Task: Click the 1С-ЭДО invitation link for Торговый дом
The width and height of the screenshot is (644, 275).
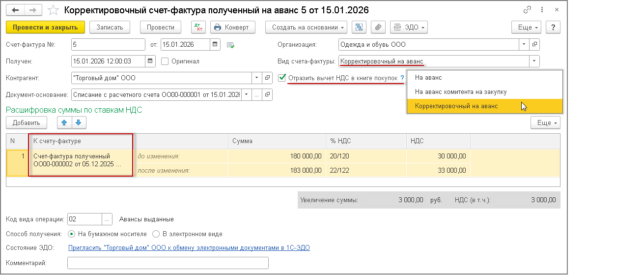Action: click(189, 248)
